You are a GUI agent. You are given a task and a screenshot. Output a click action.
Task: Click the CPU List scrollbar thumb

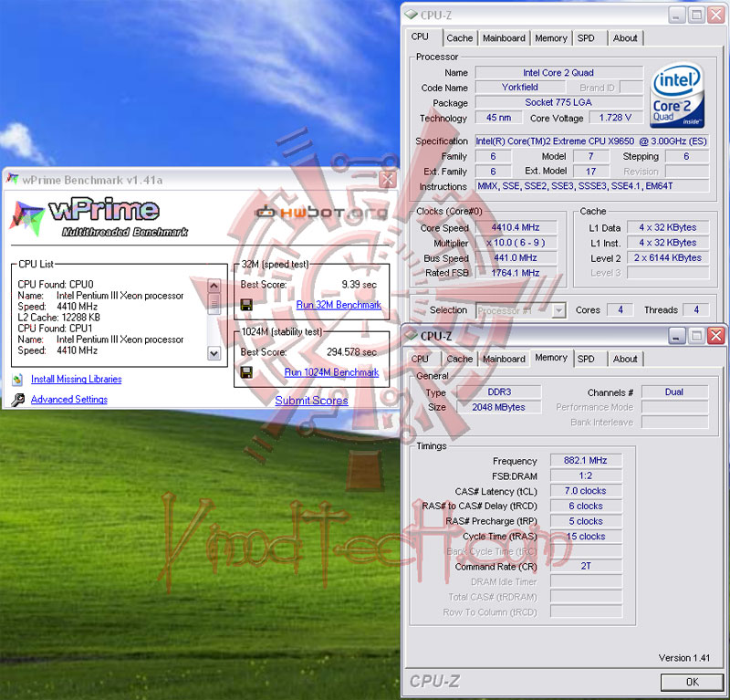[214, 304]
